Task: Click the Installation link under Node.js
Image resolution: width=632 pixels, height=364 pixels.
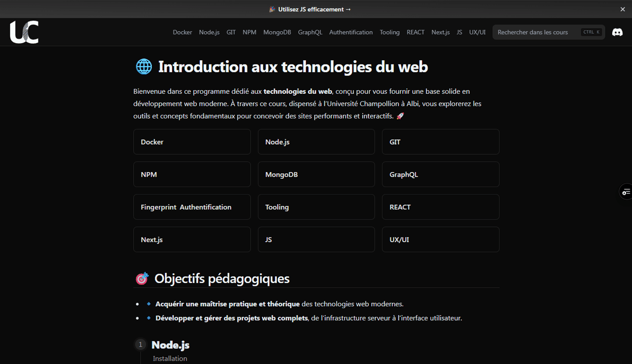Action: coord(170,358)
